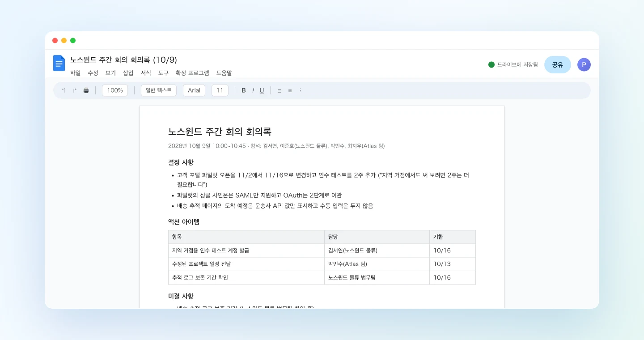Click the green maximize window button

pos(73,40)
